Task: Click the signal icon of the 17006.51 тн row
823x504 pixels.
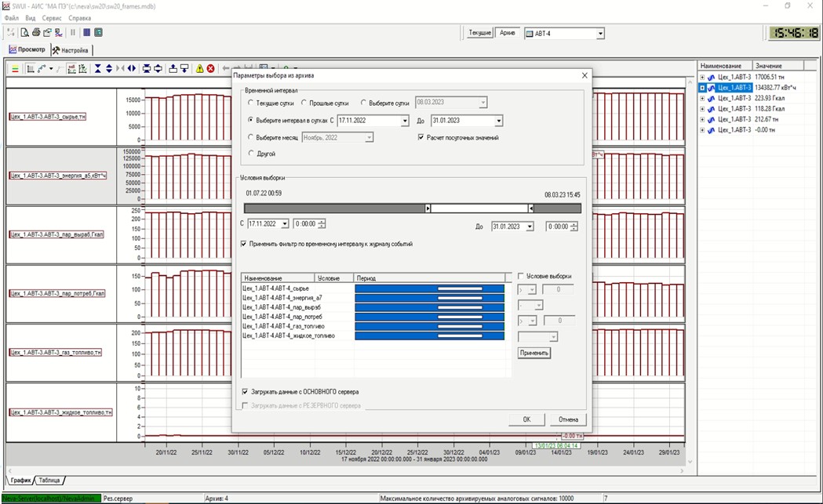Action: pyautogui.click(x=712, y=77)
